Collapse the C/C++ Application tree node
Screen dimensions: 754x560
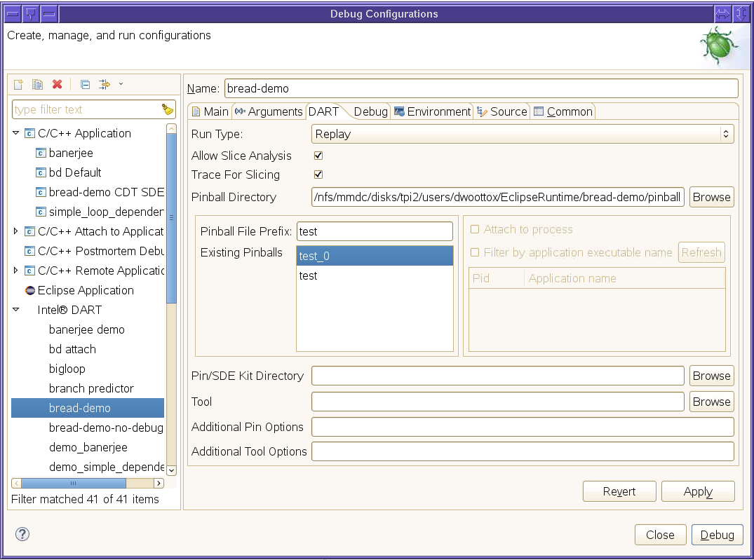point(16,133)
